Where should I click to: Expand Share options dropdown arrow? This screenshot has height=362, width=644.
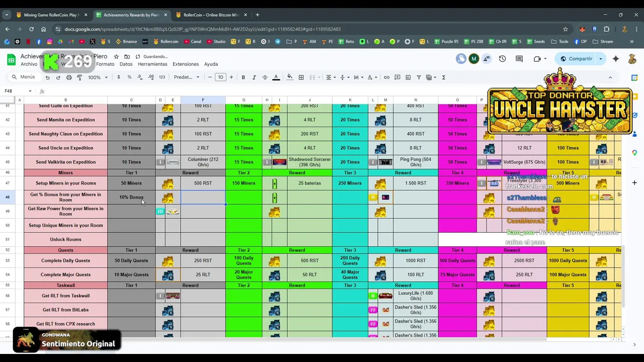click(600, 59)
